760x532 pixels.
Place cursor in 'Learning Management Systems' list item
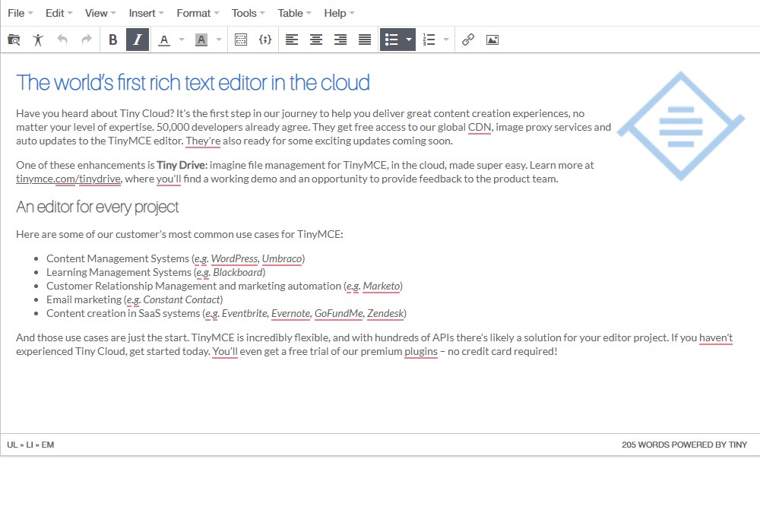pyautogui.click(x=119, y=272)
